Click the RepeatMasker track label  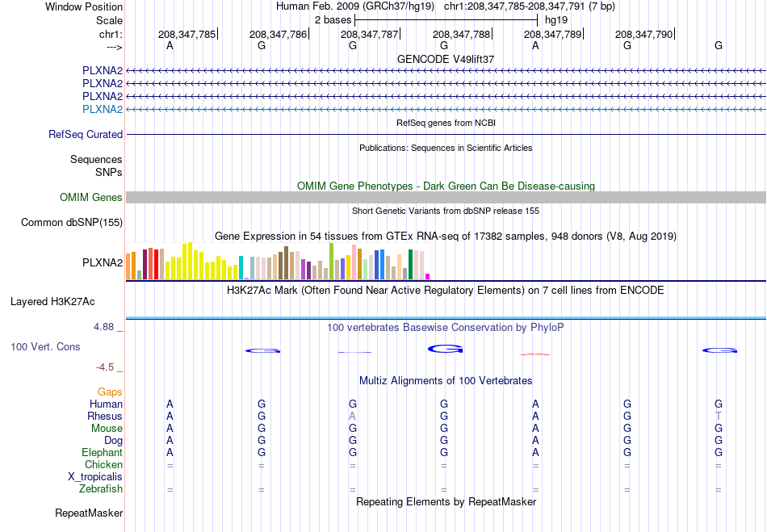point(89,513)
